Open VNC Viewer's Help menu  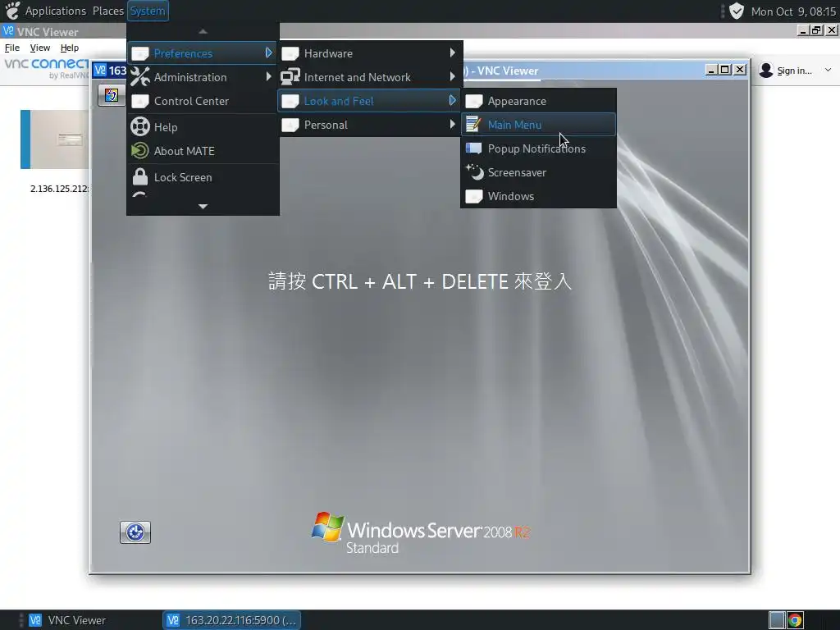[70, 48]
